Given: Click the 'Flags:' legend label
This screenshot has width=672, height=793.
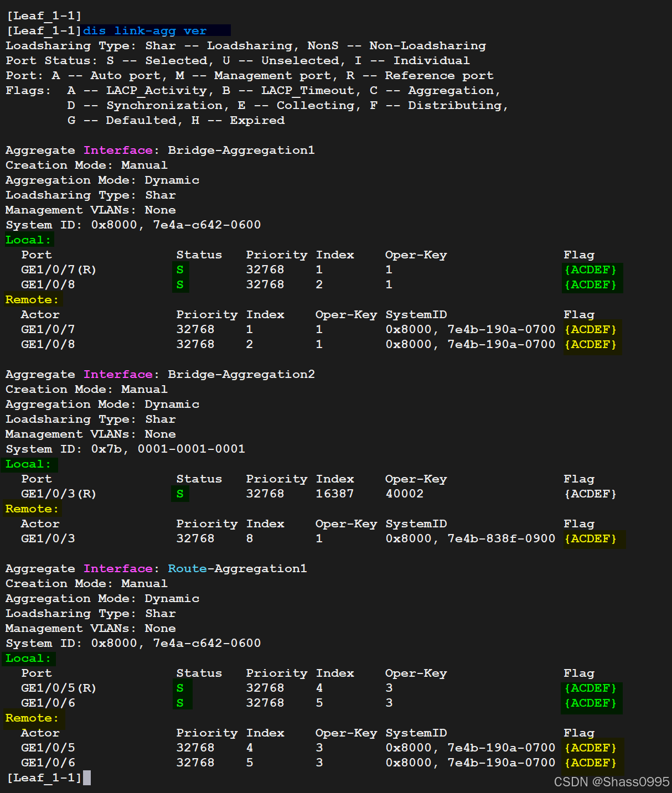Looking at the screenshot, I should coord(28,91).
